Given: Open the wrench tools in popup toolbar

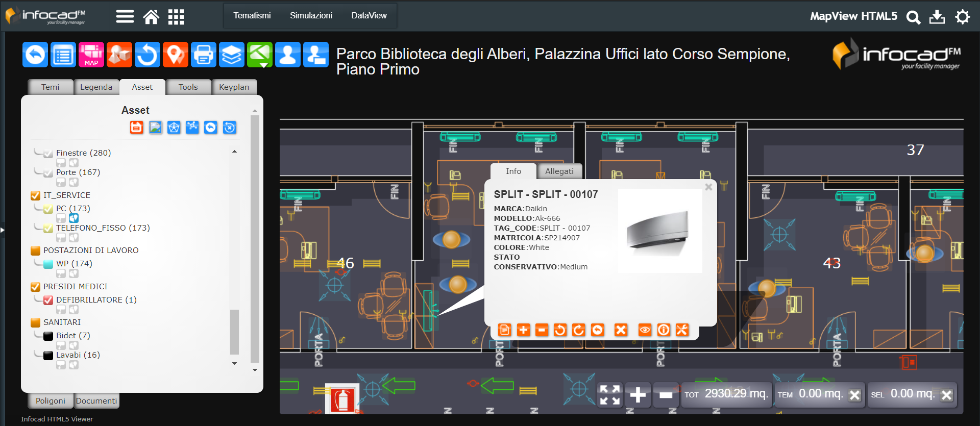Looking at the screenshot, I should click(682, 330).
